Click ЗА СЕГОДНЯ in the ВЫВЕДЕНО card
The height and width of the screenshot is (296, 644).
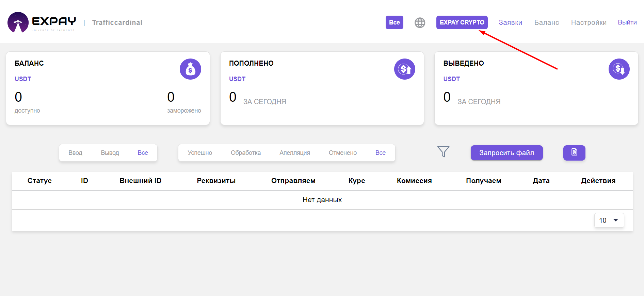pos(479,102)
